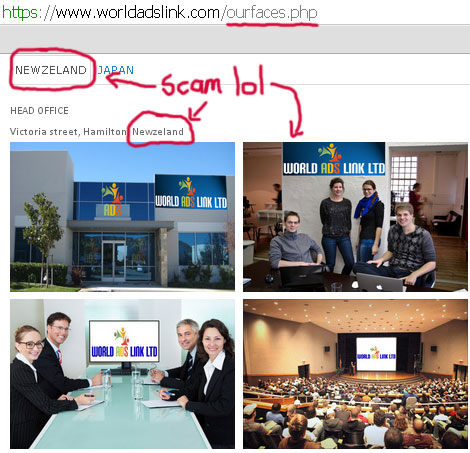Select the NEWZELAND tab
The height and width of the screenshot is (453, 470).
tap(51, 70)
